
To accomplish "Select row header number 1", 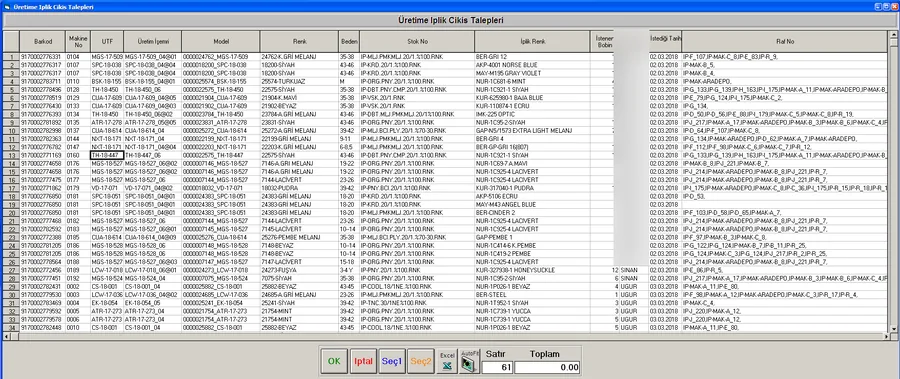I will (11, 57).
